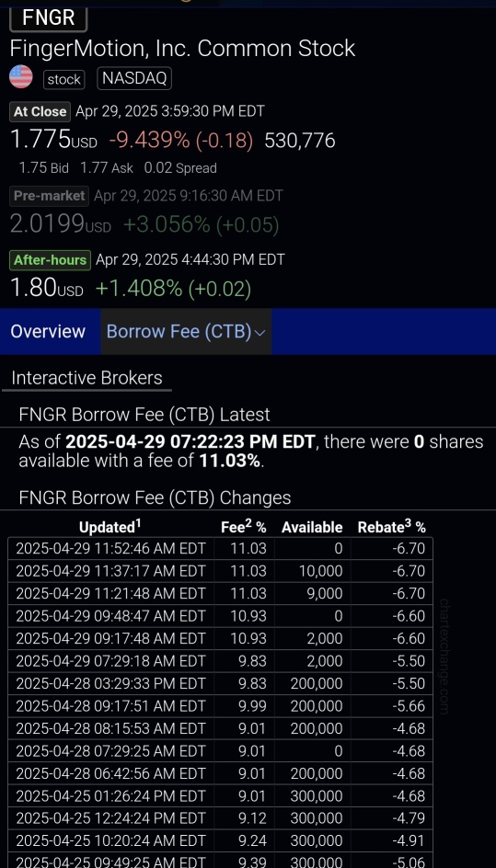
Task: Click the stock type badge
Action: click(64, 79)
